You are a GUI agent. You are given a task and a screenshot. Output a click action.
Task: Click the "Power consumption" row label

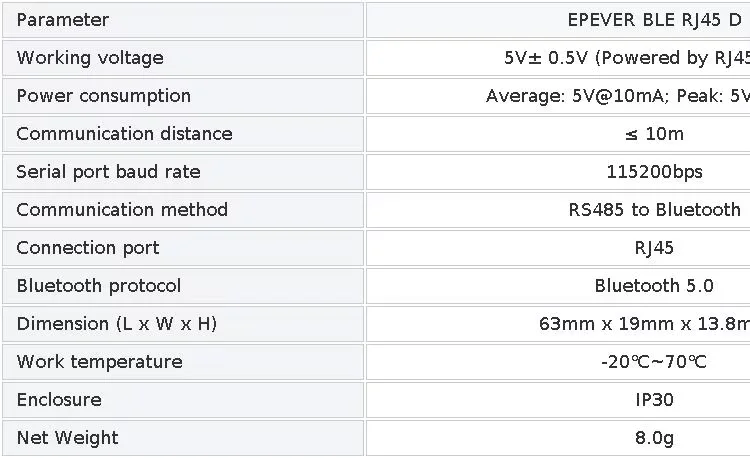(103, 96)
